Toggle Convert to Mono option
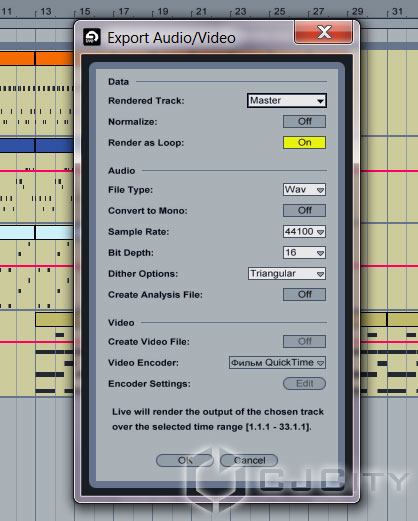Image resolution: width=418 pixels, height=521 pixels. [304, 210]
